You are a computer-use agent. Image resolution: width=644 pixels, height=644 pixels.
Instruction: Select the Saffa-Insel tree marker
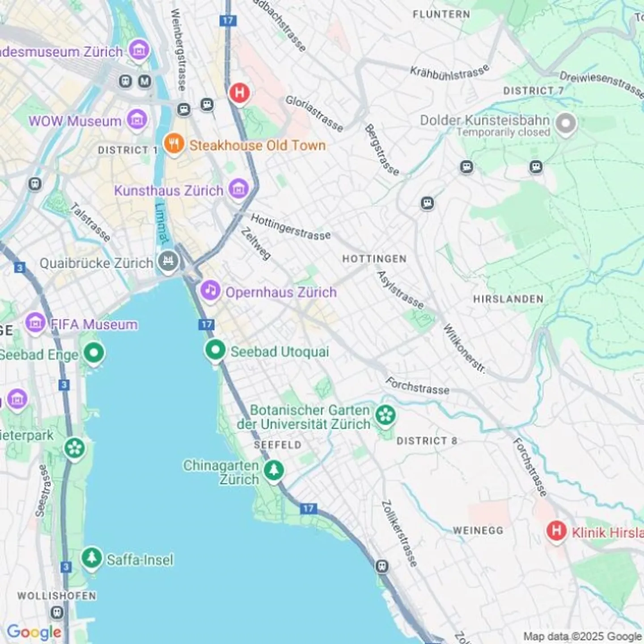(x=92, y=559)
